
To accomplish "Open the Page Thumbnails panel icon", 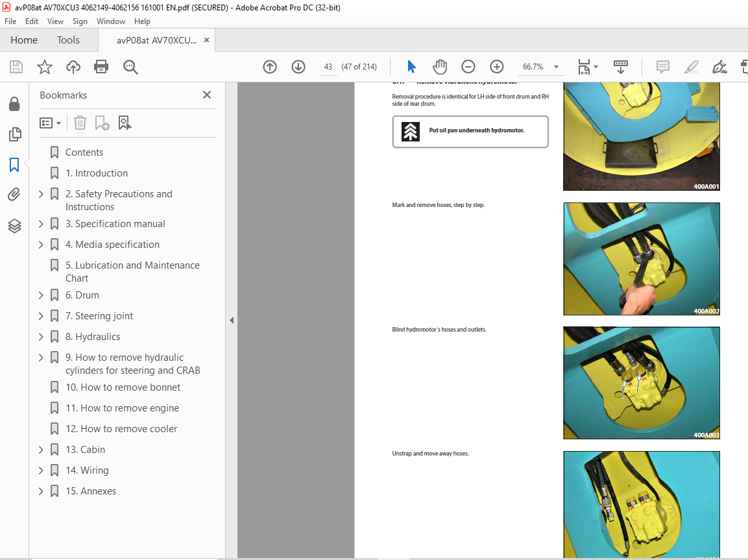I will pos(15,134).
